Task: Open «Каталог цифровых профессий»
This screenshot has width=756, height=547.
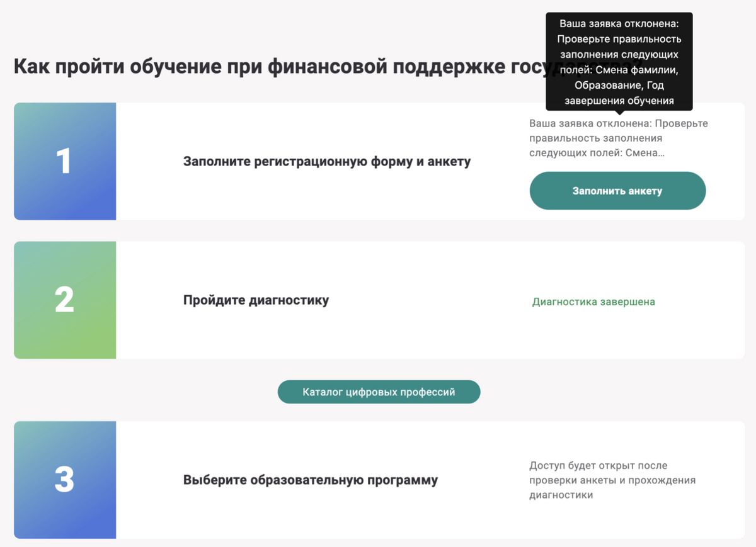Action: pos(379,392)
